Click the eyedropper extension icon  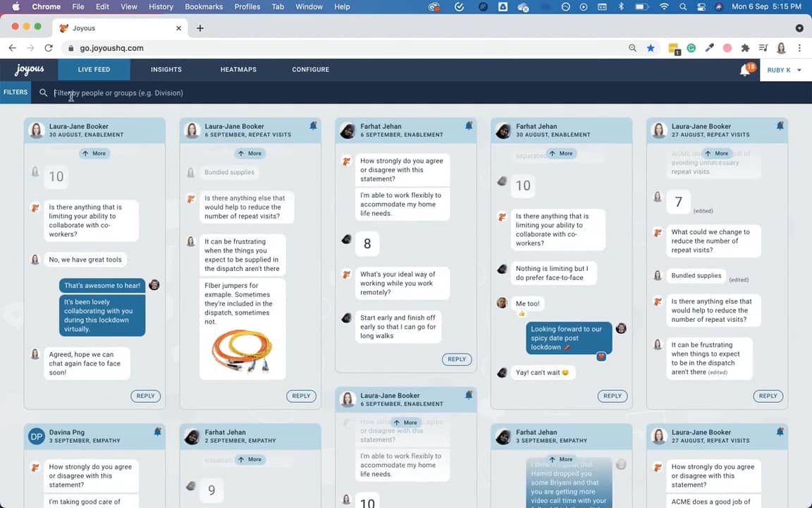pos(710,48)
